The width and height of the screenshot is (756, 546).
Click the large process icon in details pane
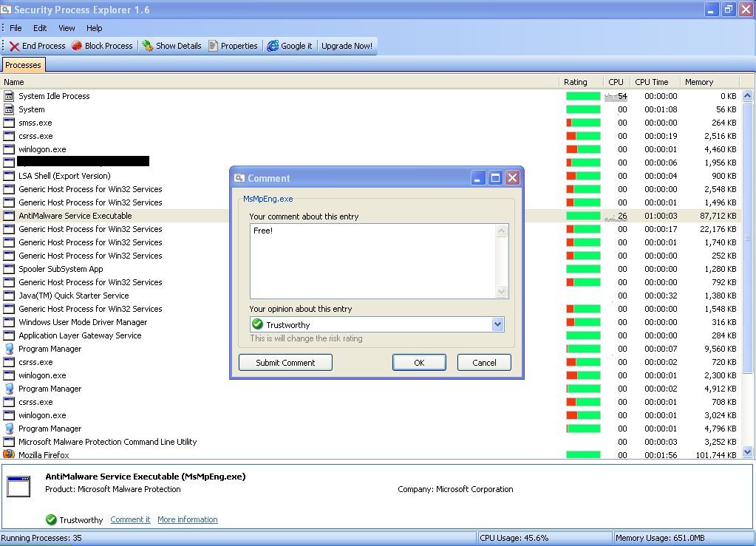[x=18, y=485]
